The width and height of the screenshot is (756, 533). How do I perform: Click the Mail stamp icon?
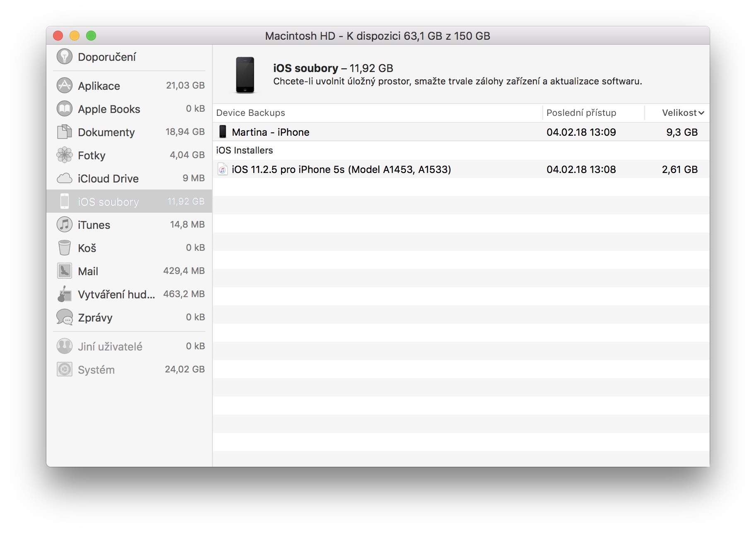[65, 271]
